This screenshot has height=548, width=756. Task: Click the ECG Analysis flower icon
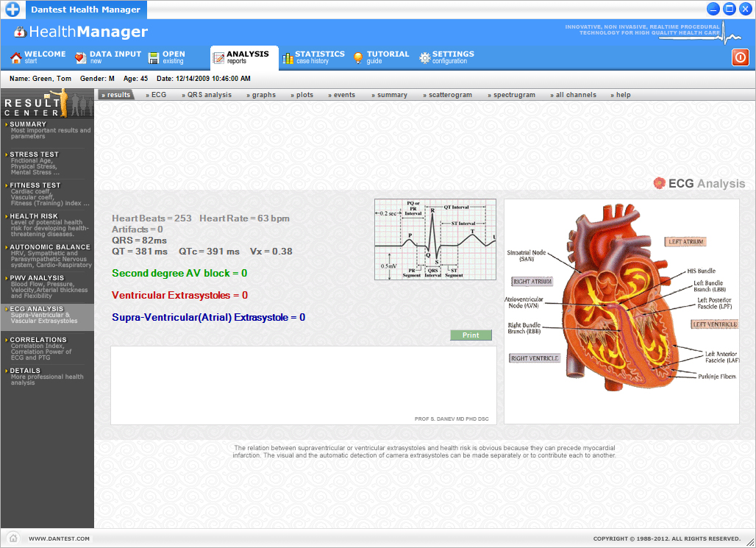pyautogui.click(x=659, y=183)
